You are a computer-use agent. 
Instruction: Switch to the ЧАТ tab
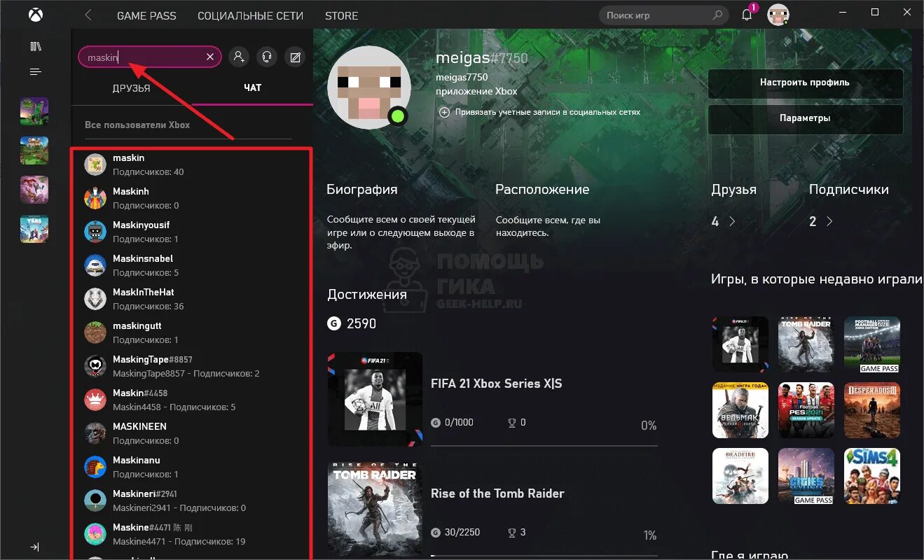[x=252, y=88]
